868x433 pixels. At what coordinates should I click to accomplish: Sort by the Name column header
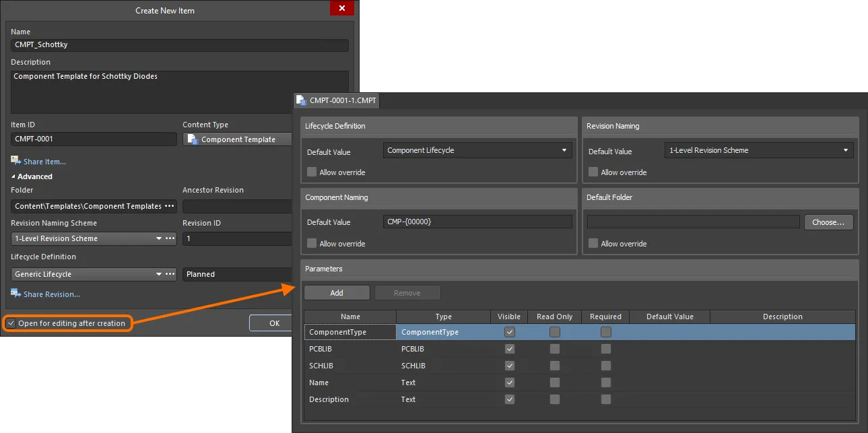click(x=350, y=317)
